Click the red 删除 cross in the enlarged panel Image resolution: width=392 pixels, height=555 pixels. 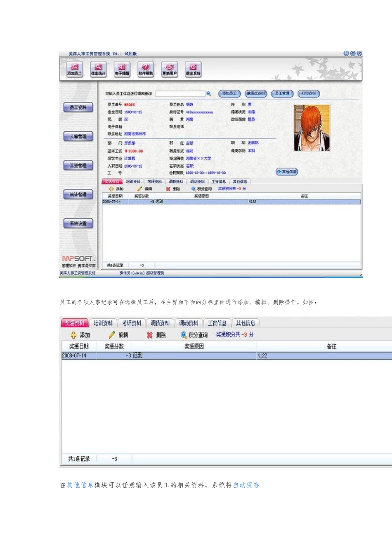click(149, 335)
